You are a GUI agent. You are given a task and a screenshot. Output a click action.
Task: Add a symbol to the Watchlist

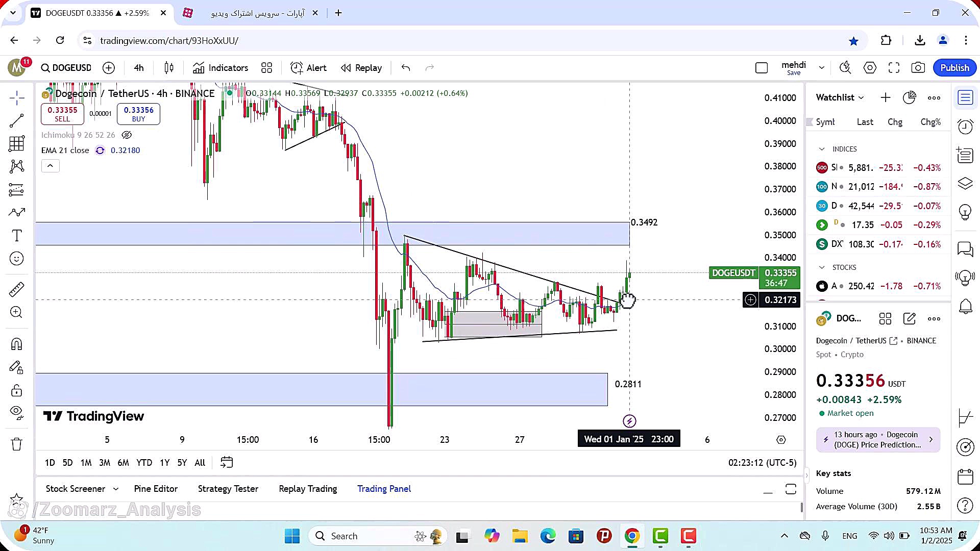pos(886,97)
